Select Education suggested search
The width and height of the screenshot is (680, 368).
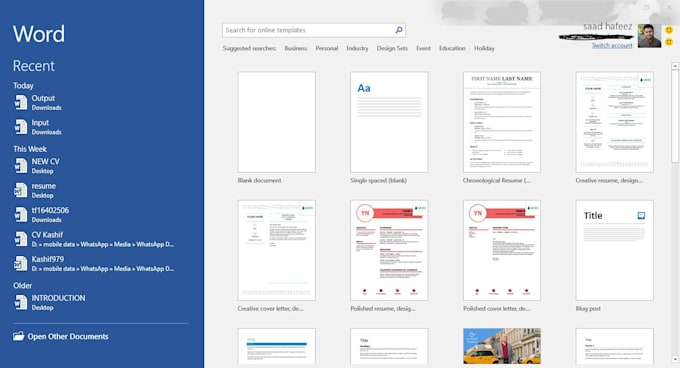click(x=452, y=48)
